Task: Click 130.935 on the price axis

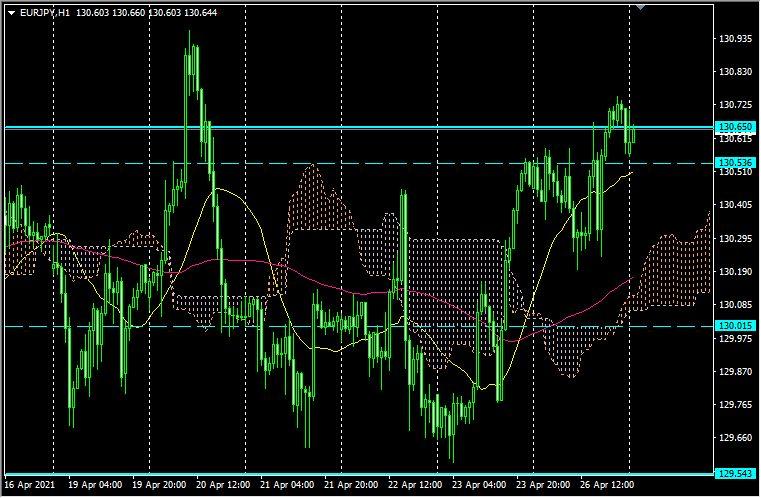Action: point(735,39)
